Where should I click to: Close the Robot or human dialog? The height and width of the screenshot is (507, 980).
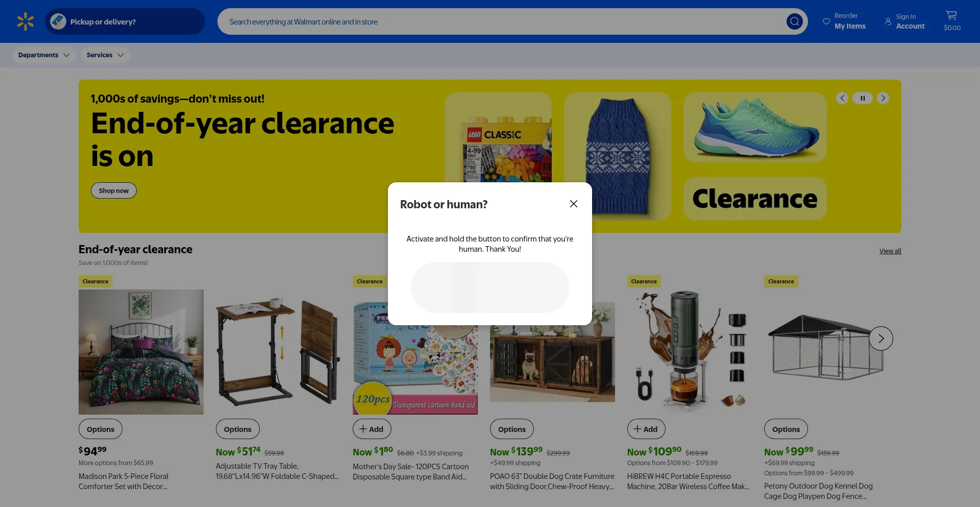574,204
